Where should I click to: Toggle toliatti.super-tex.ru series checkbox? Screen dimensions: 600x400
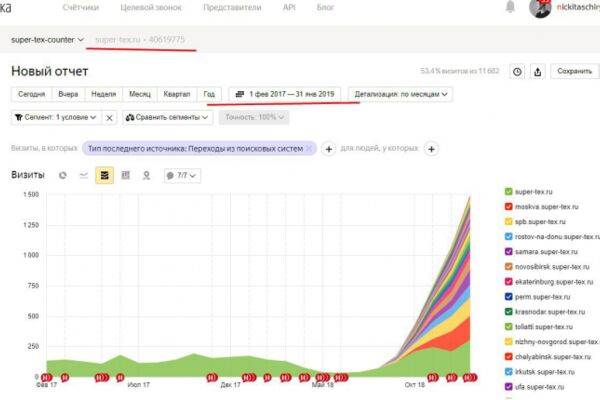click(508, 327)
